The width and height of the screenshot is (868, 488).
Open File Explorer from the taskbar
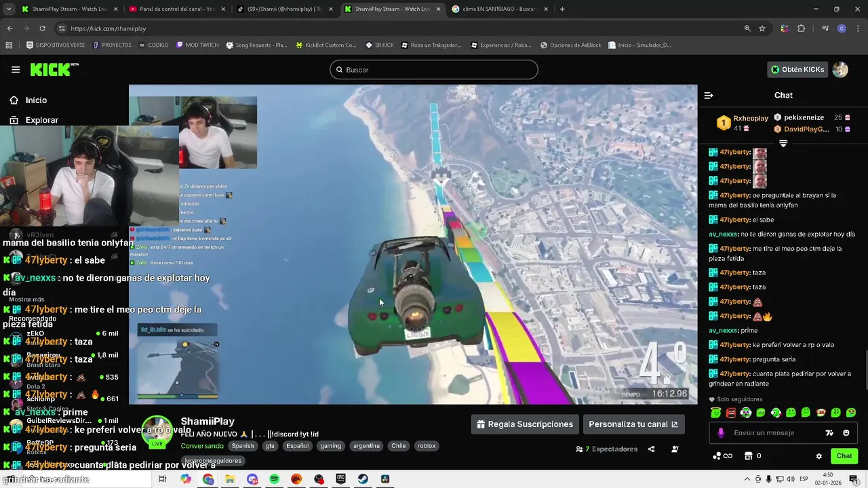pos(230,479)
